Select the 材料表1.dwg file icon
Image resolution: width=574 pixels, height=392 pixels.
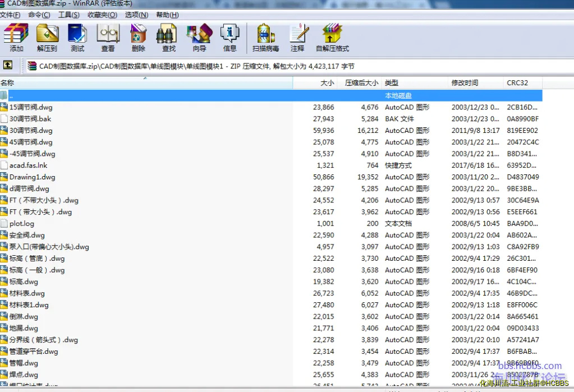[4, 305]
